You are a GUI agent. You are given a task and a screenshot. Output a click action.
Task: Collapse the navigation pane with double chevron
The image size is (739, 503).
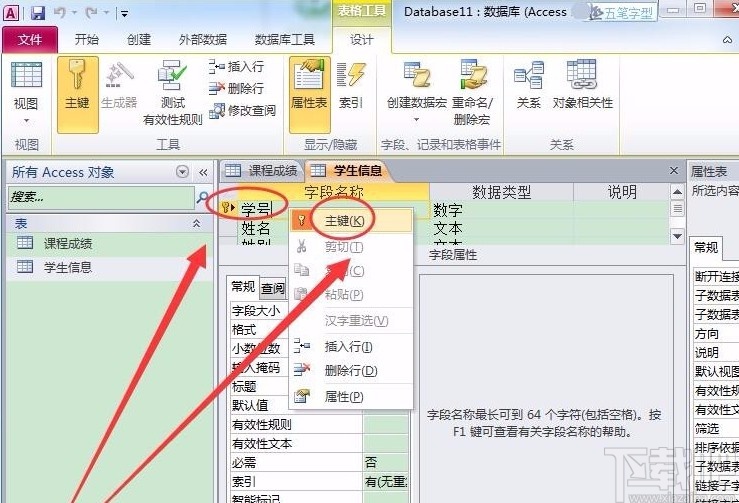tap(203, 172)
